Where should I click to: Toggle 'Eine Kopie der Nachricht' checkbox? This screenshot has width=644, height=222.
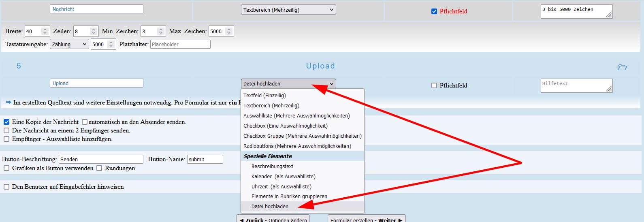(x=6, y=122)
